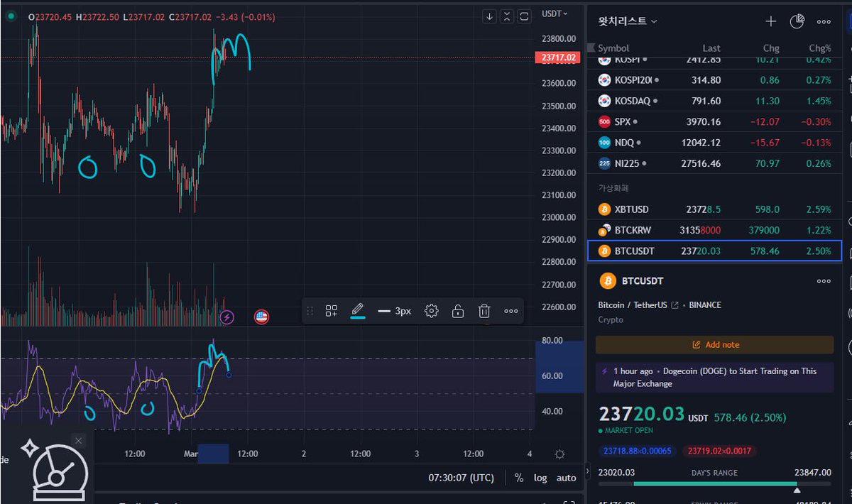The image size is (852, 504).
Task: Click the 80.00 indicator scale label
Action: point(552,341)
